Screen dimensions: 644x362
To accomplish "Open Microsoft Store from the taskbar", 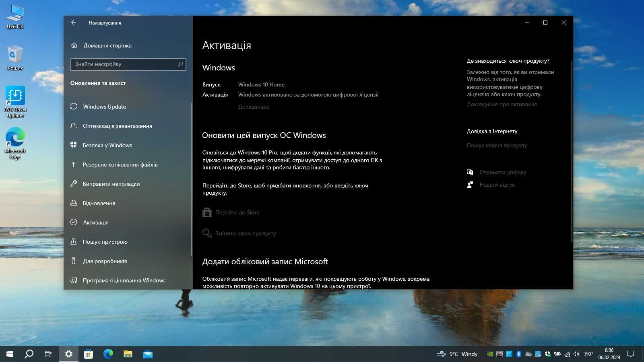I will [x=88, y=354].
